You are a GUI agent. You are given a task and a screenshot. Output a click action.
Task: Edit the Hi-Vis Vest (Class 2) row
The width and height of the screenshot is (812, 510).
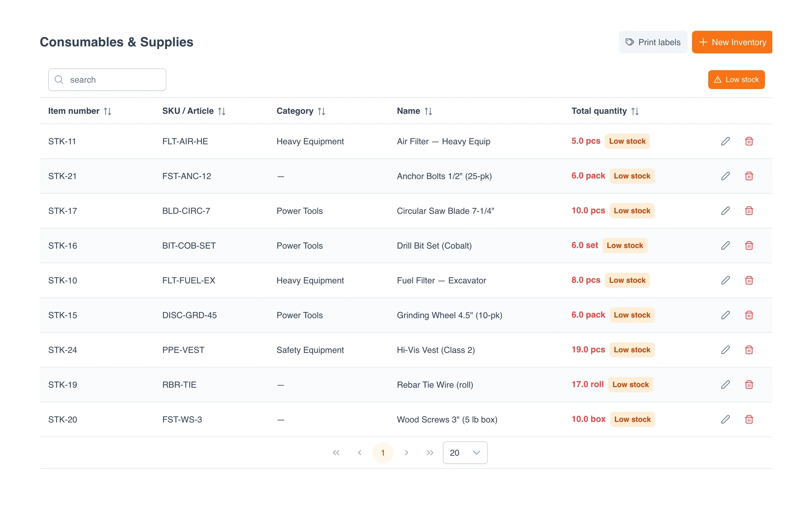pos(725,350)
